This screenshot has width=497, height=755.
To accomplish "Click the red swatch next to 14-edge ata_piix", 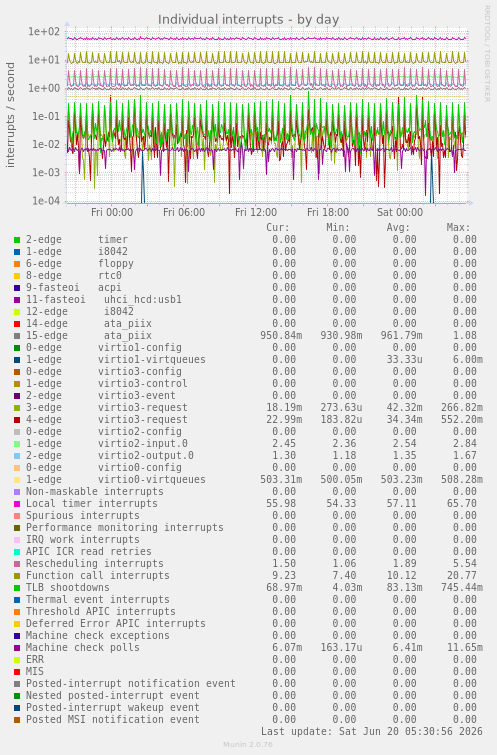I will (x=17, y=324).
